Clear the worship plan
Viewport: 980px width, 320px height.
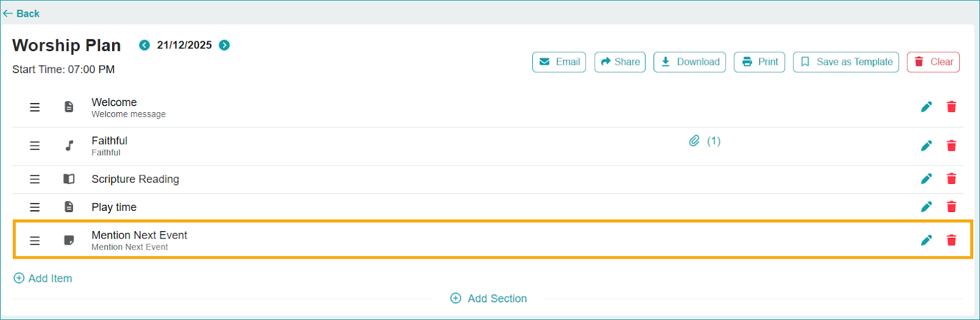pyautogui.click(x=933, y=62)
